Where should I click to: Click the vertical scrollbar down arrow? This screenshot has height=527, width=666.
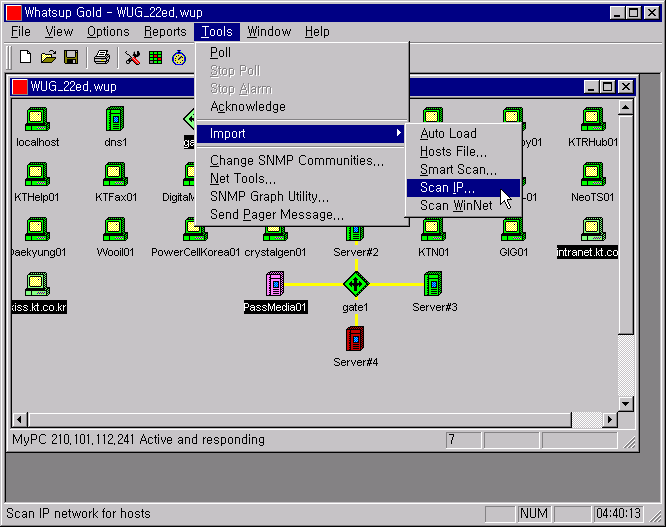tap(626, 403)
